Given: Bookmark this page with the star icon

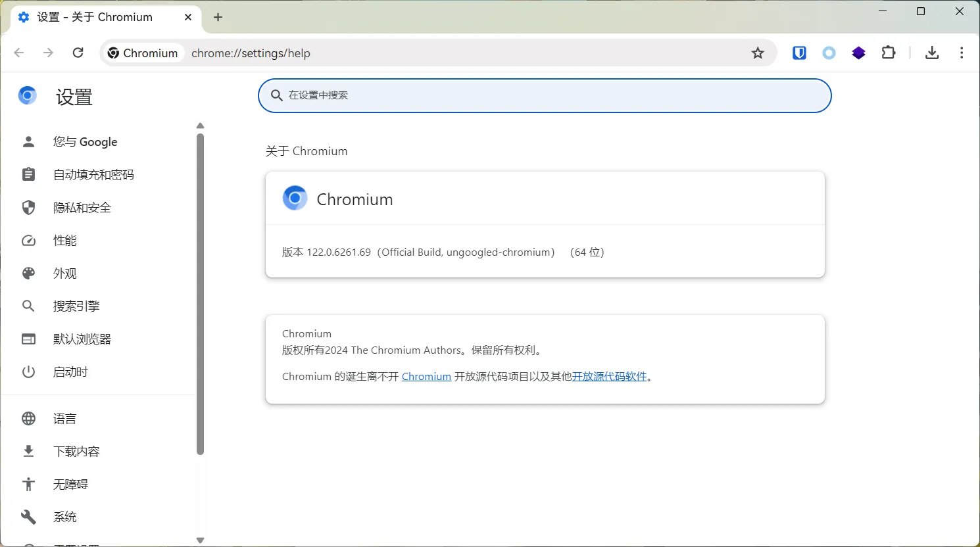Looking at the screenshot, I should [x=758, y=53].
